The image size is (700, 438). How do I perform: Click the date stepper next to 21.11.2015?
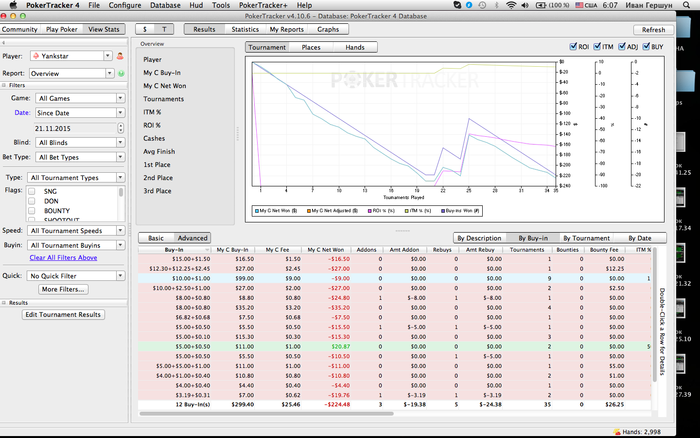click(121, 128)
